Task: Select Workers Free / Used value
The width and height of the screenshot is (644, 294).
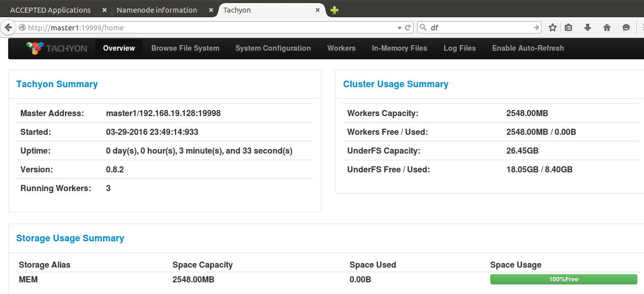Action: [541, 132]
